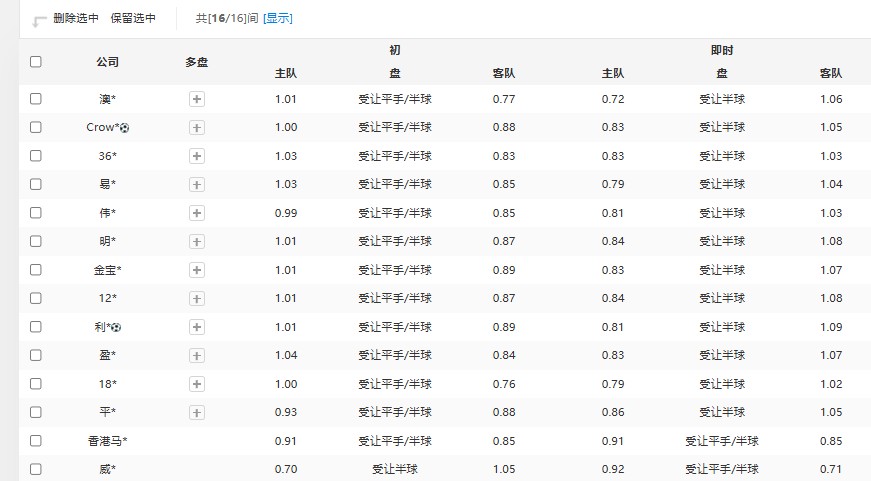Click the plus icon beside 36*
The width and height of the screenshot is (871, 481).
pos(197,156)
